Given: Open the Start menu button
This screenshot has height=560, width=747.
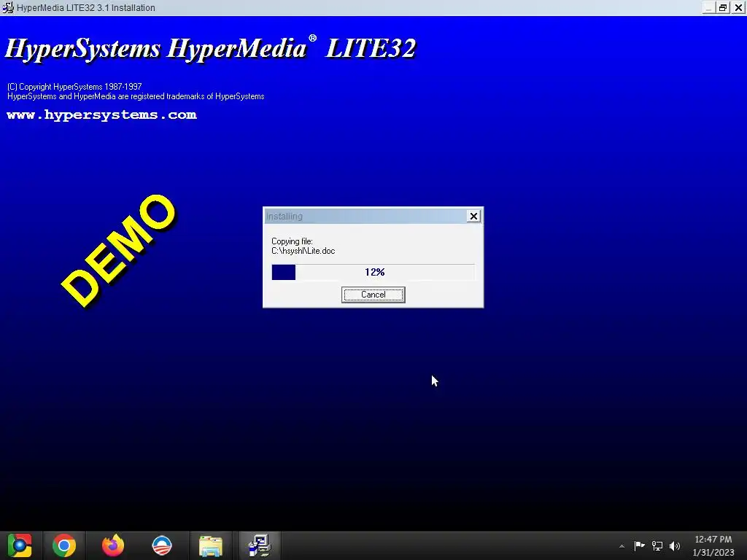Looking at the screenshot, I should [20, 545].
